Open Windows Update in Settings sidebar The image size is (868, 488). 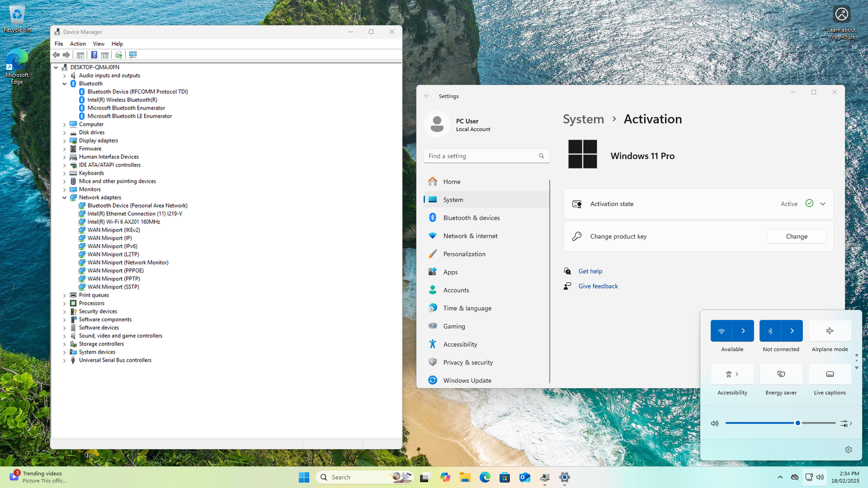click(486, 381)
